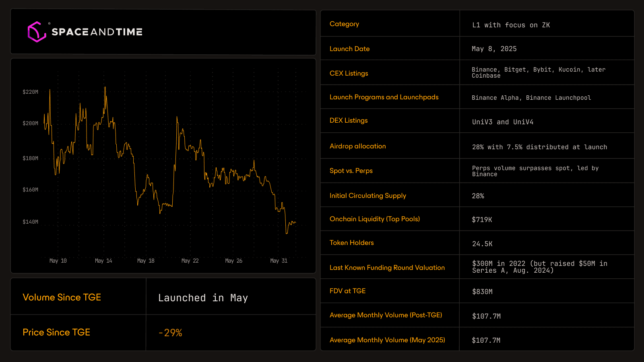
Task: Select the -29% price change value
Action: coord(170,333)
